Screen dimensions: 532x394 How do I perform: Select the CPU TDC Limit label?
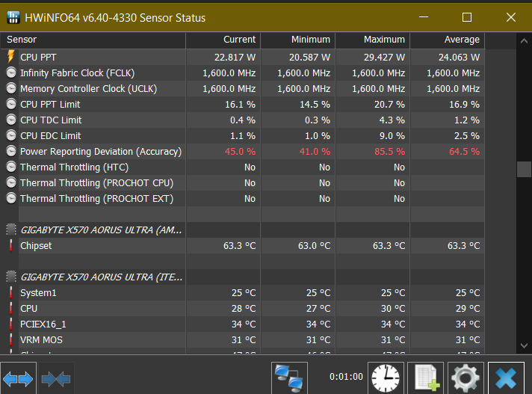pyautogui.click(x=51, y=120)
